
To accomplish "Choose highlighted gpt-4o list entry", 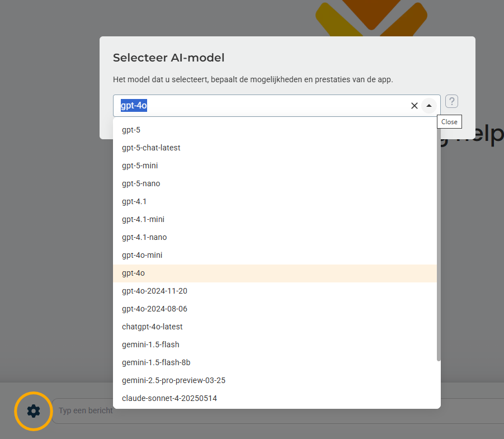I will click(x=275, y=273).
